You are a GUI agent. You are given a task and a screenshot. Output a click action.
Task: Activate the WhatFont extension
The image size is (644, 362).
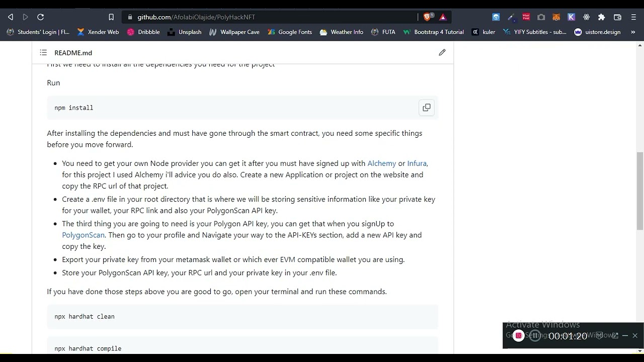coord(526,17)
